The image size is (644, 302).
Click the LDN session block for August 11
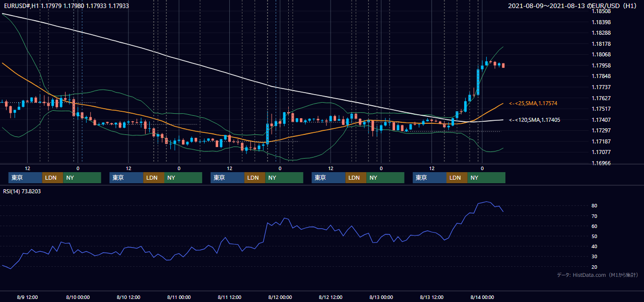click(254, 178)
